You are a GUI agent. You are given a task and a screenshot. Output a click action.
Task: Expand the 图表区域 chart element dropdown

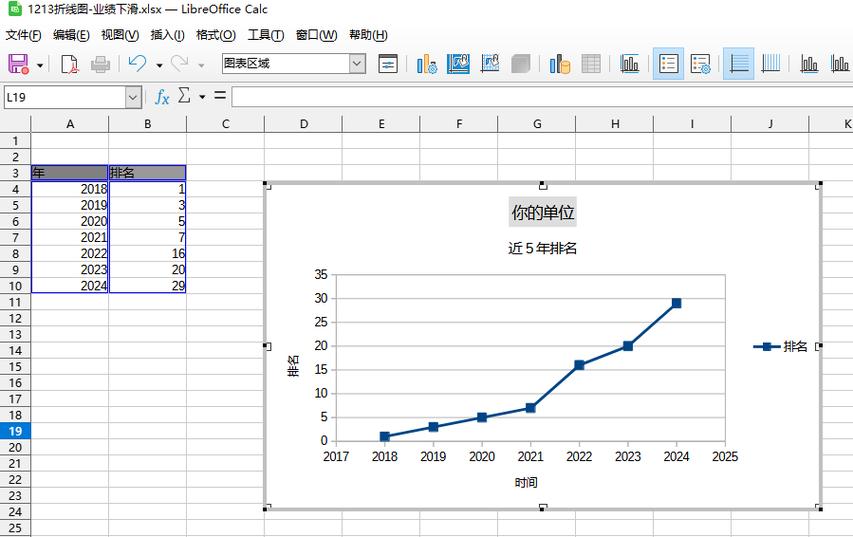(357, 64)
